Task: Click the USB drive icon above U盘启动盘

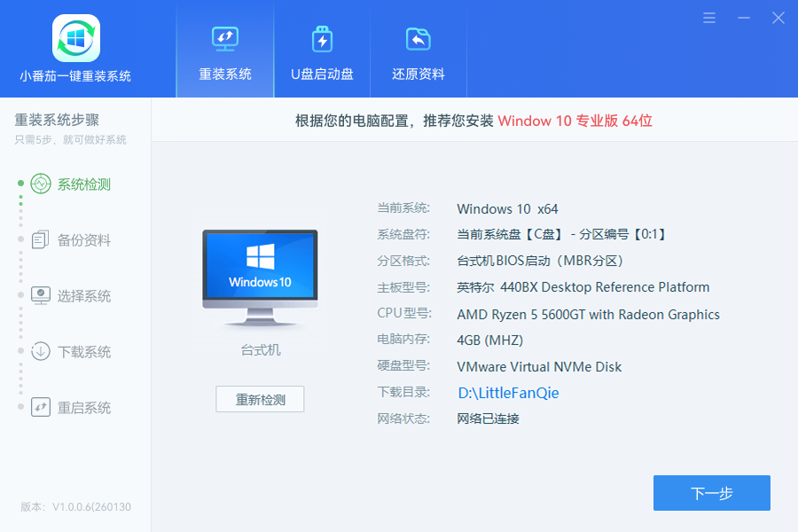Action: click(x=322, y=39)
